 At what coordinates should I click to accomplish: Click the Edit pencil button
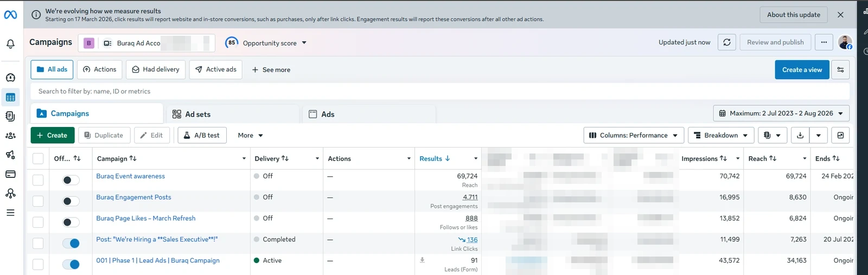[152, 135]
